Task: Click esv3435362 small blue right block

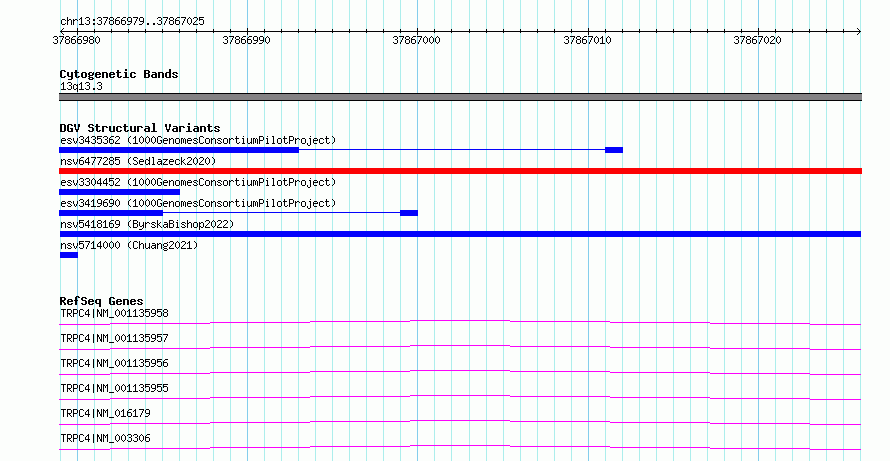Action: pyautogui.click(x=614, y=150)
